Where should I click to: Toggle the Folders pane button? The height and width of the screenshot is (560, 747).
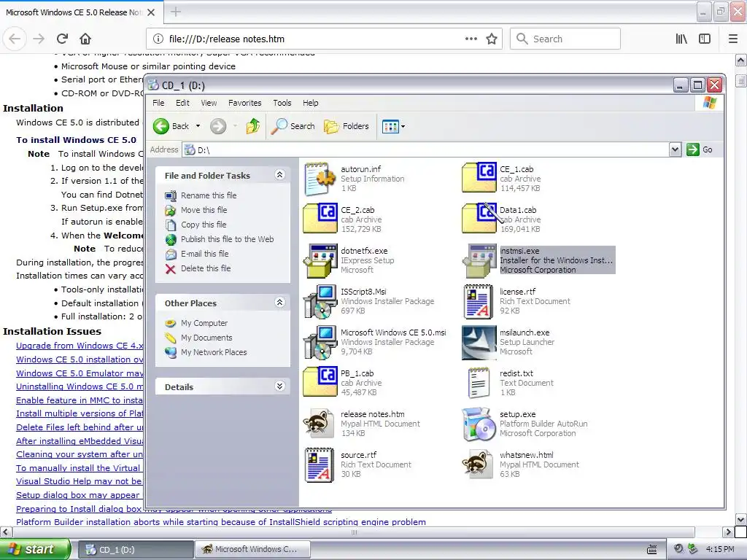(x=347, y=126)
